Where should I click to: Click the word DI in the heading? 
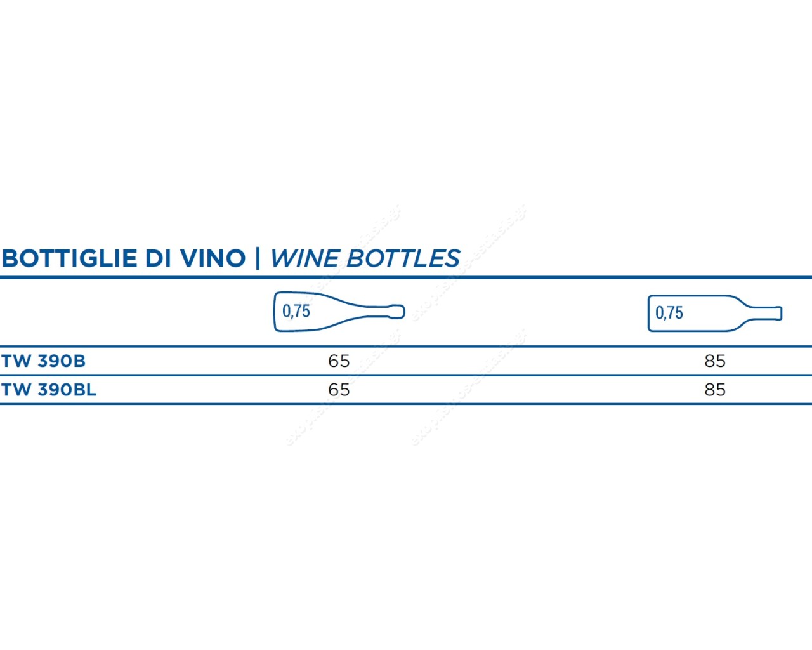coord(159,258)
